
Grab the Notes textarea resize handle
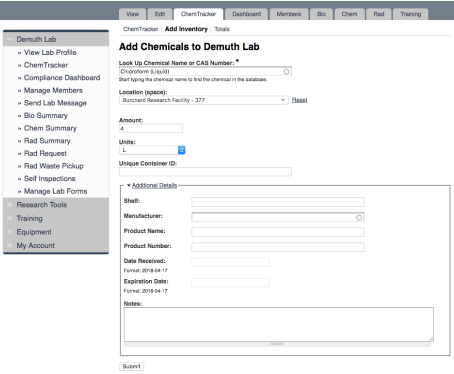coord(431,339)
